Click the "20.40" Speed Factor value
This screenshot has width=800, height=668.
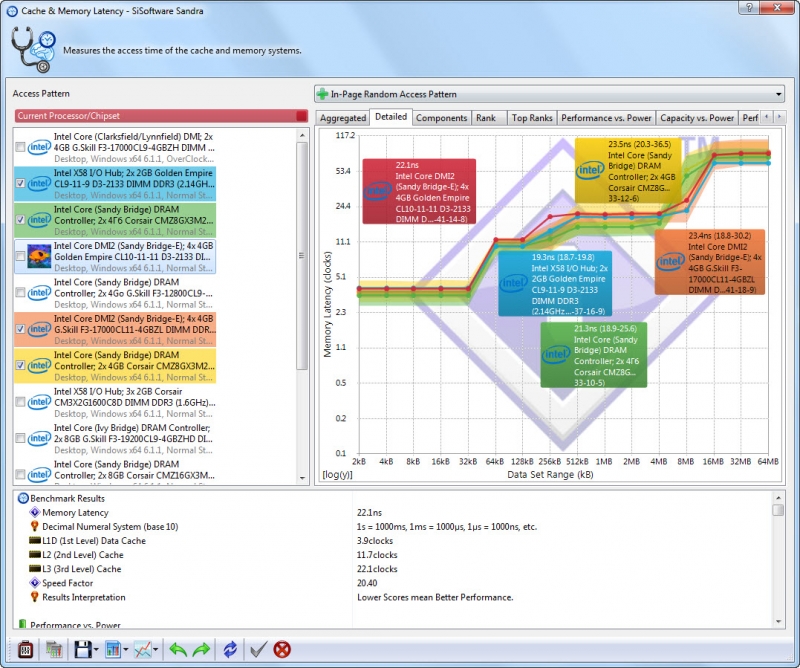point(367,583)
